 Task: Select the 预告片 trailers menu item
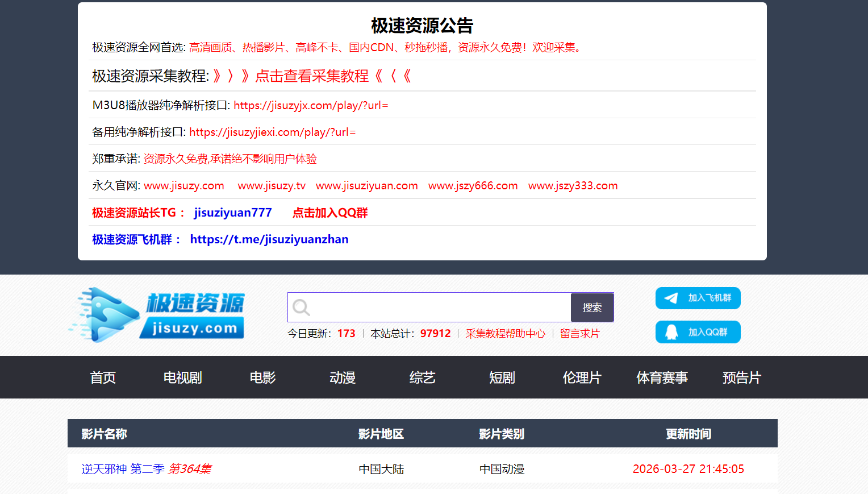point(741,377)
